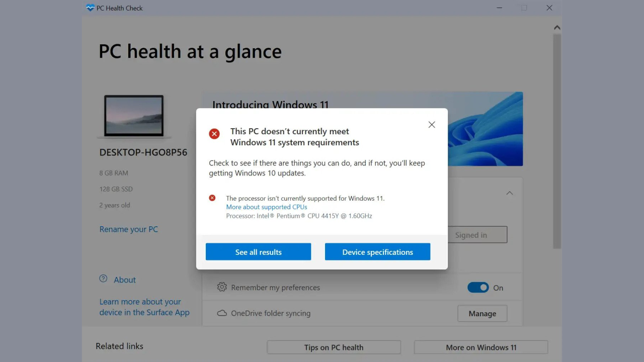The width and height of the screenshot is (644, 362).
Task: Click the red error icon beside dialog title
Action: (x=214, y=134)
